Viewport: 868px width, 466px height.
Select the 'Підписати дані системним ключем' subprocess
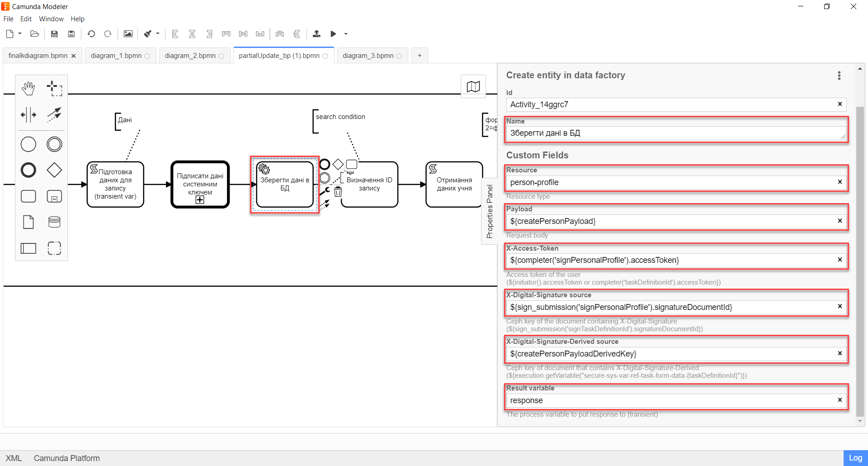[200, 185]
